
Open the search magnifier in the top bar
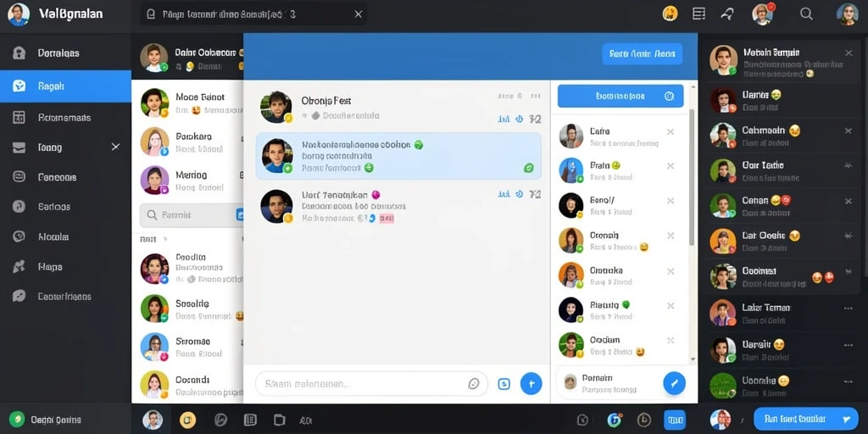coord(807,14)
